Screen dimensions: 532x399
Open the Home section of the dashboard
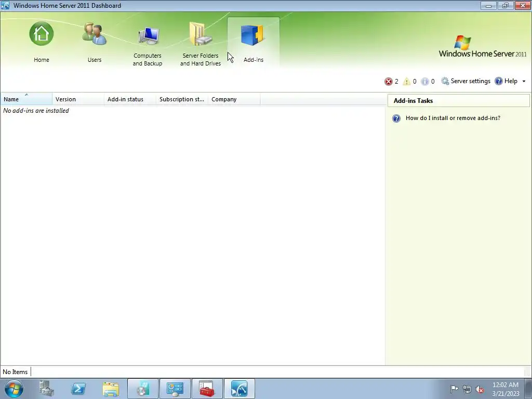tap(42, 43)
